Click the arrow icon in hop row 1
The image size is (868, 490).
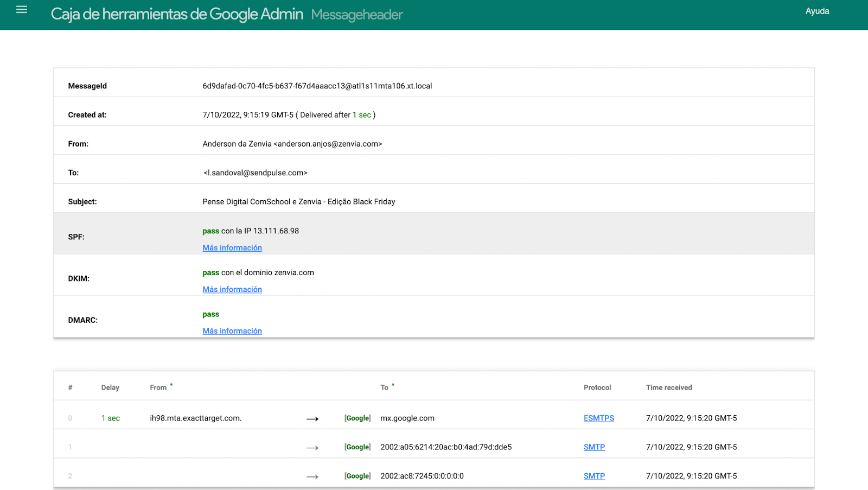[312, 448]
